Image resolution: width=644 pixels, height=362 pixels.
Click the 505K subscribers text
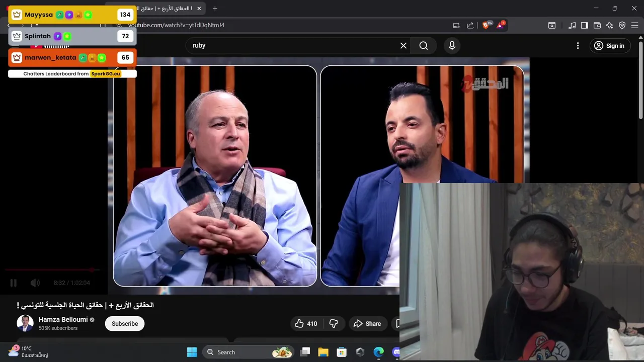coord(58,328)
